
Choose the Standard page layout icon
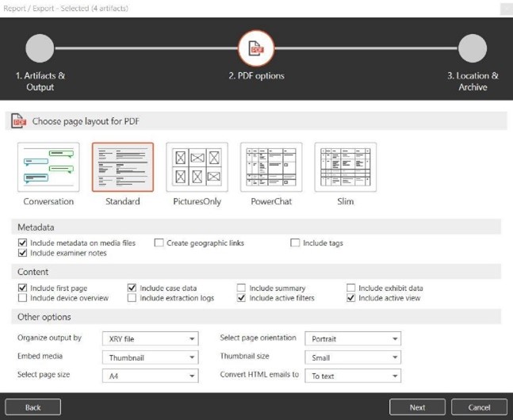coord(123,167)
